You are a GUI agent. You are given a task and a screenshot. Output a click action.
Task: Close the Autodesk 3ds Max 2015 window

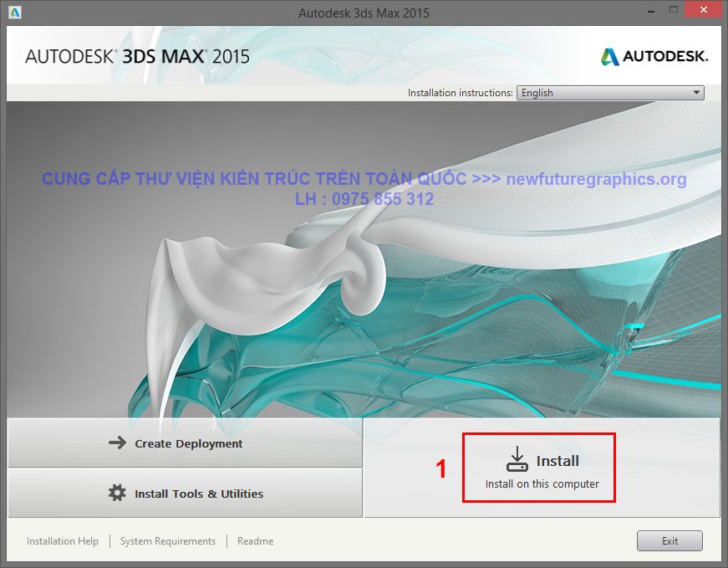click(704, 10)
